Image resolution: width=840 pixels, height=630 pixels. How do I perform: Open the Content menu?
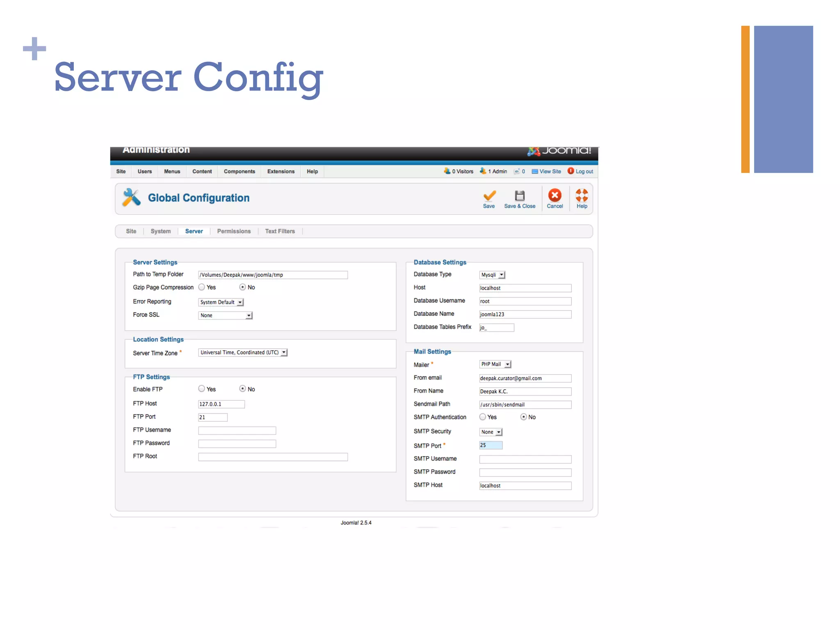(202, 171)
